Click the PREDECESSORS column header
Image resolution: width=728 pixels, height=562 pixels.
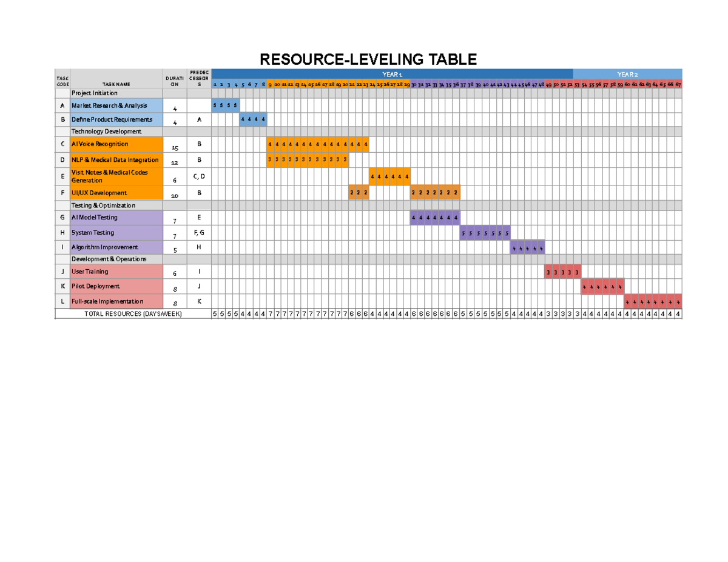pyautogui.click(x=199, y=78)
